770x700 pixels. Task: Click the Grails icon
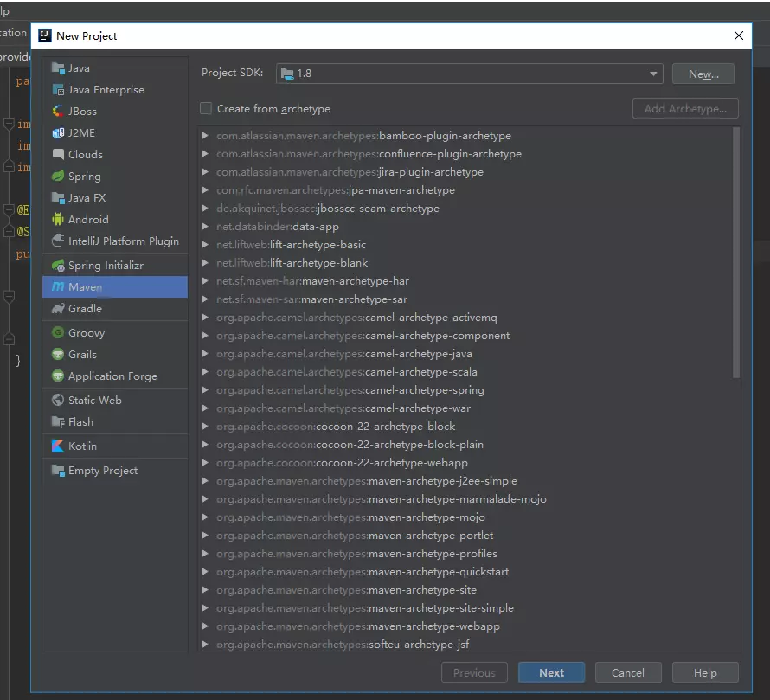[x=58, y=355]
